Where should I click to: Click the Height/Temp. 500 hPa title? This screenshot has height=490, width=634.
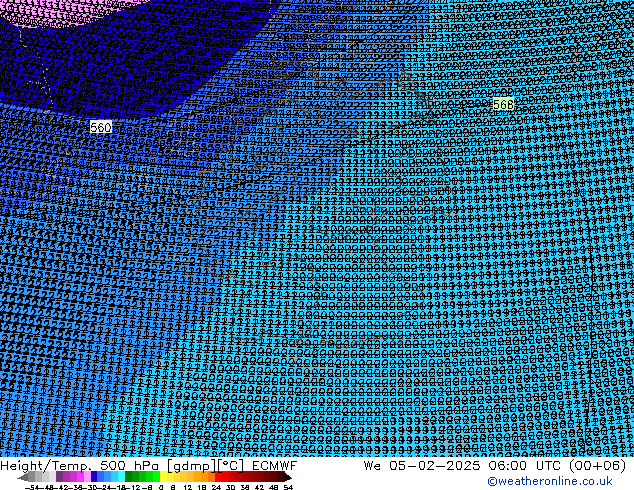(79, 466)
